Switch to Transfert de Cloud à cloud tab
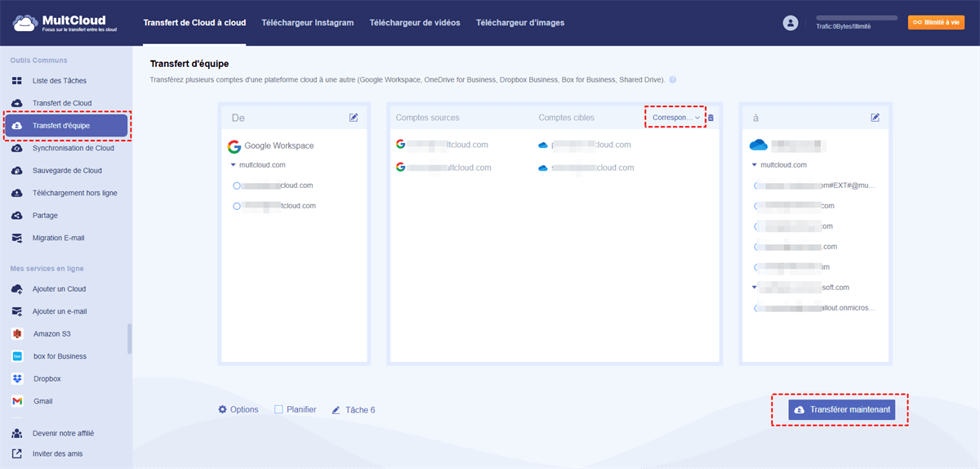Image resolution: width=980 pixels, height=469 pixels. click(194, 23)
